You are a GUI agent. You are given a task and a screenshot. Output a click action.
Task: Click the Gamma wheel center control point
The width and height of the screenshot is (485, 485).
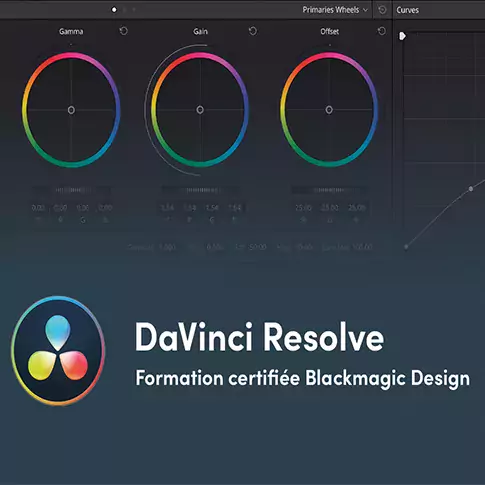tap(71, 110)
